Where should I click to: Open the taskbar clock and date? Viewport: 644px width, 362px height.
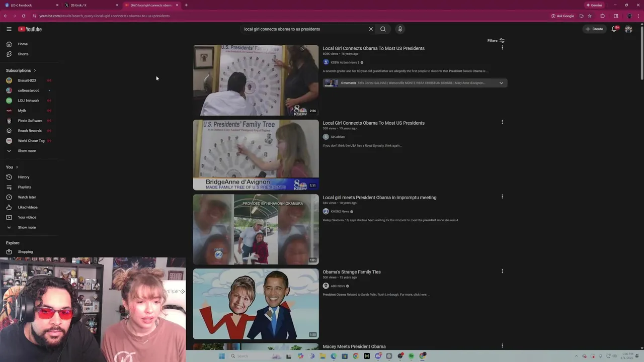[x=627, y=355]
